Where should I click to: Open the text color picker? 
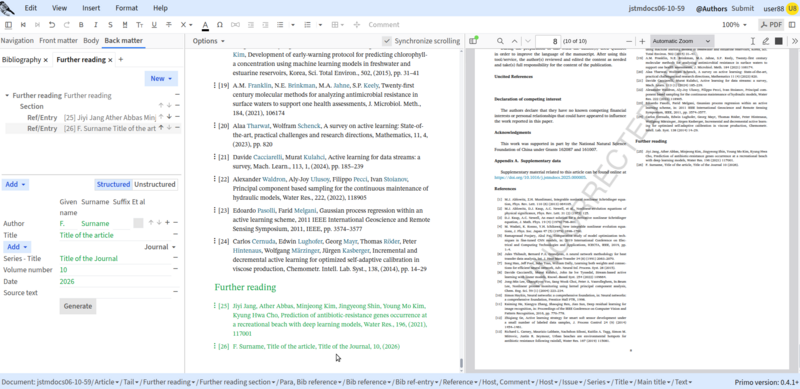coord(205,25)
